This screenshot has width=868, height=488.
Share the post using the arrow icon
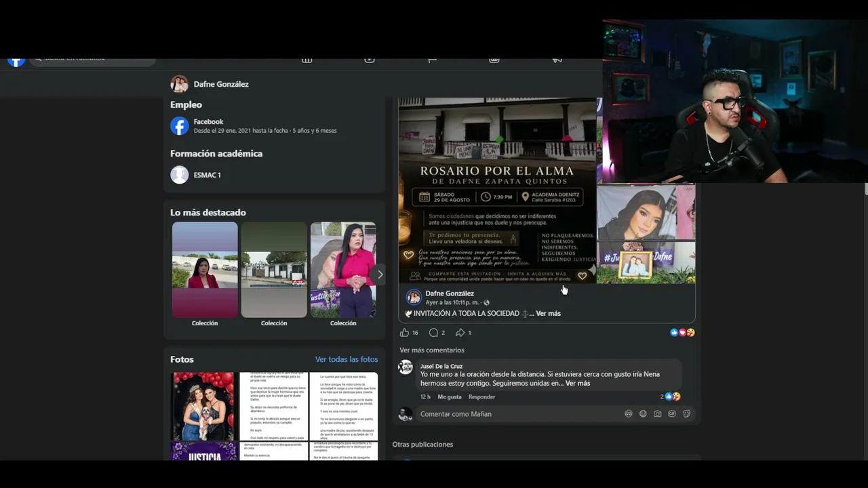point(460,333)
